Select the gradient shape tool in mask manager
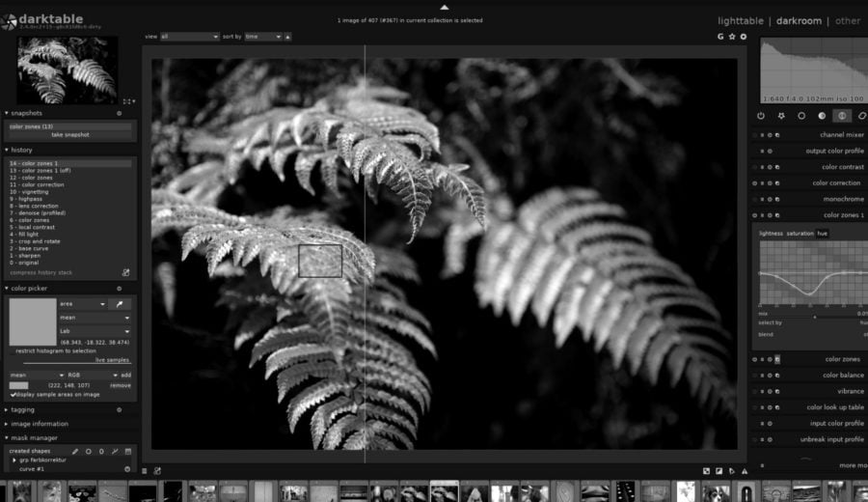868x502 pixels. point(128,451)
